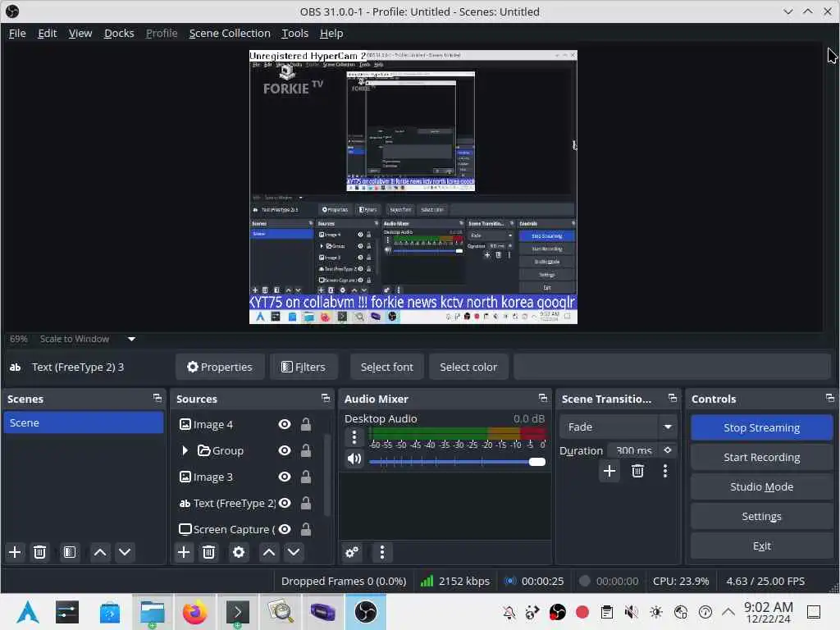The height and width of the screenshot is (630, 840).
Task: Mute Desktop Audio speaker icon
Action: pyautogui.click(x=354, y=459)
